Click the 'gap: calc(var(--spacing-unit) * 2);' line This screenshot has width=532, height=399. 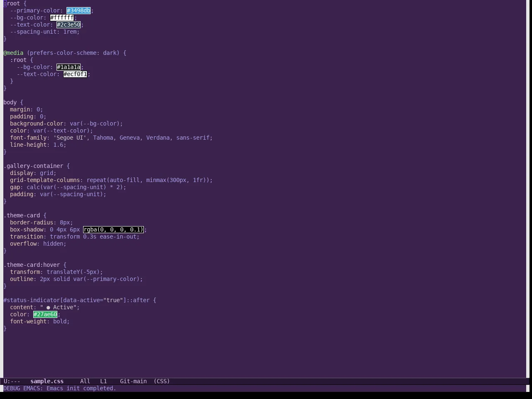pyautogui.click(x=68, y=187)
